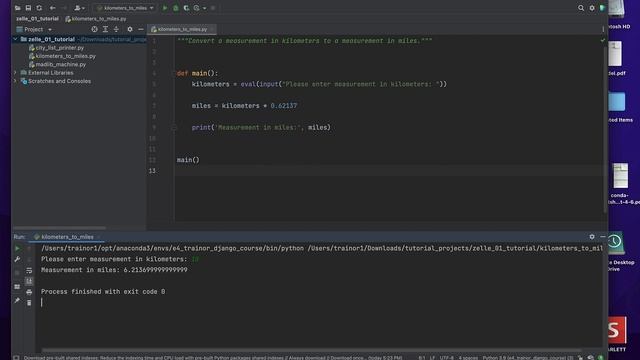640x360 pixels.
Task: Open the Project view dropdown
Action: (34, 29)
